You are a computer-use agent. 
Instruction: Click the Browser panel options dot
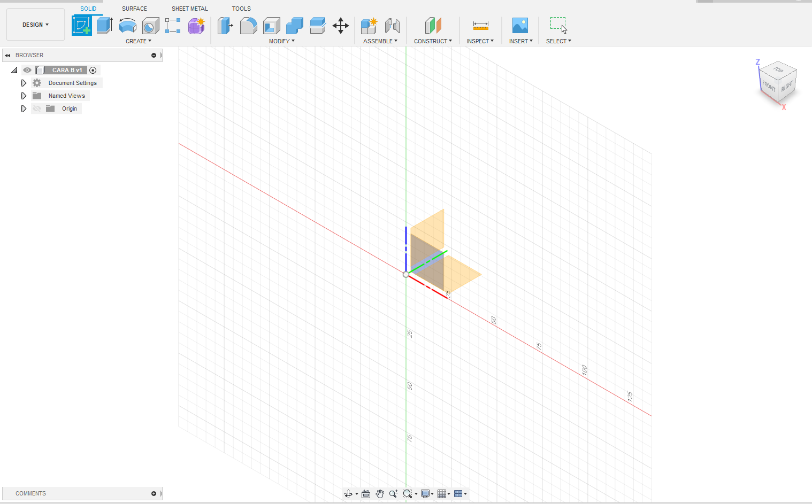154,55
